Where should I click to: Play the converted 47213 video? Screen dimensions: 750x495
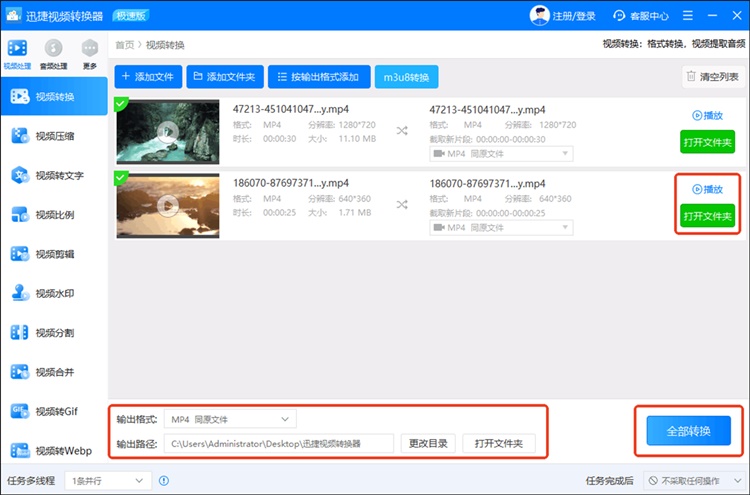pos(707,115)
